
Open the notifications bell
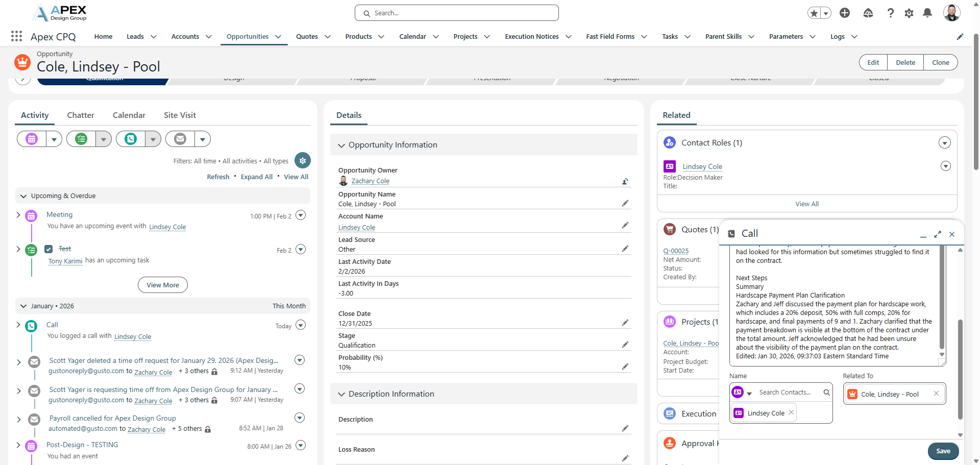(x=927, y=13)
